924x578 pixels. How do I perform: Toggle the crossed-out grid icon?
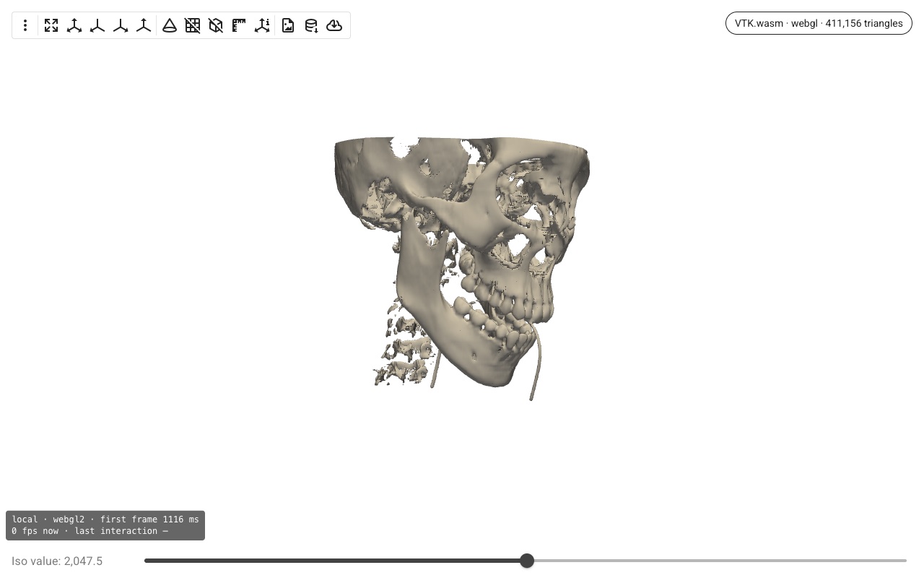(x=193, y=25)
